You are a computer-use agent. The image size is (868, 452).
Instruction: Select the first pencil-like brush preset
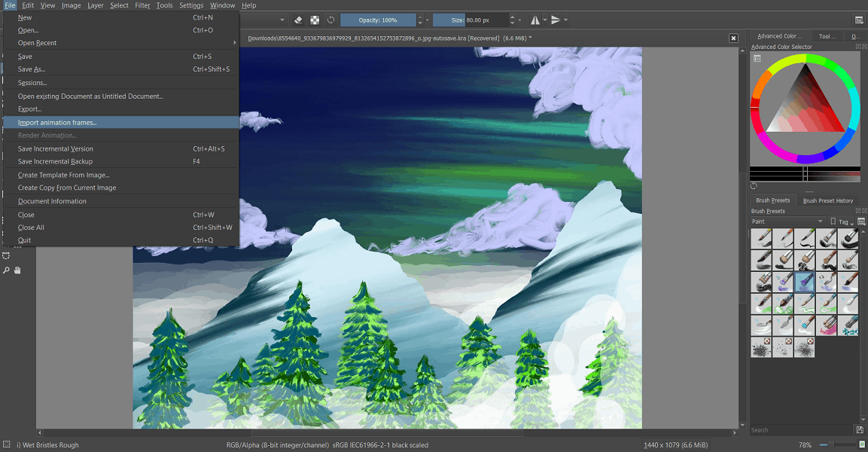(761, 239)
